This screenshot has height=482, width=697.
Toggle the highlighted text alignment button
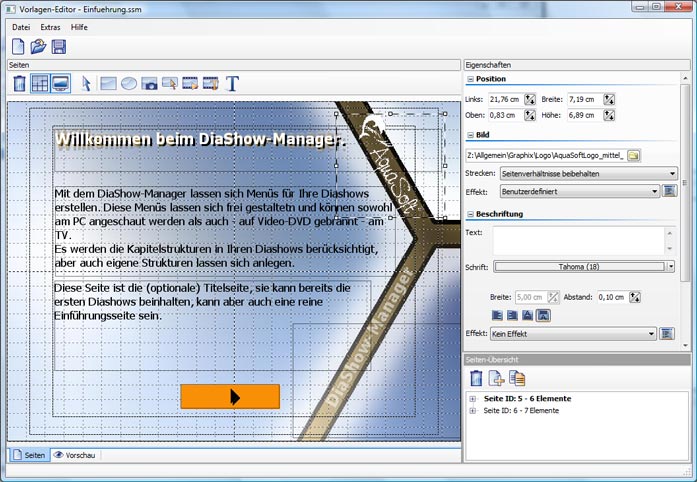(x=543, y=315)
